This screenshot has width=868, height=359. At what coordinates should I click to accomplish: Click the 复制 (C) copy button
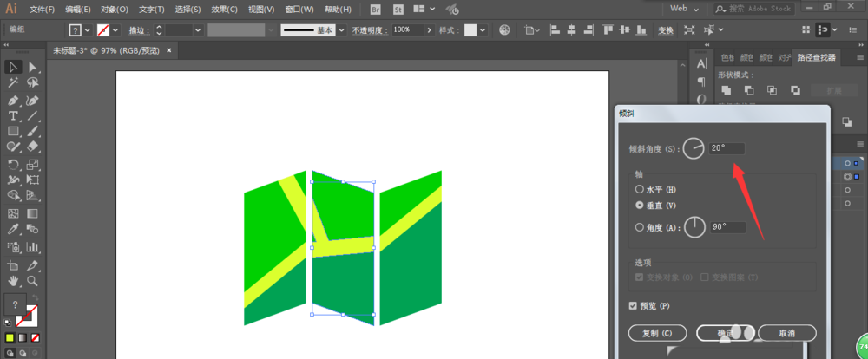[x=656, y=333]
